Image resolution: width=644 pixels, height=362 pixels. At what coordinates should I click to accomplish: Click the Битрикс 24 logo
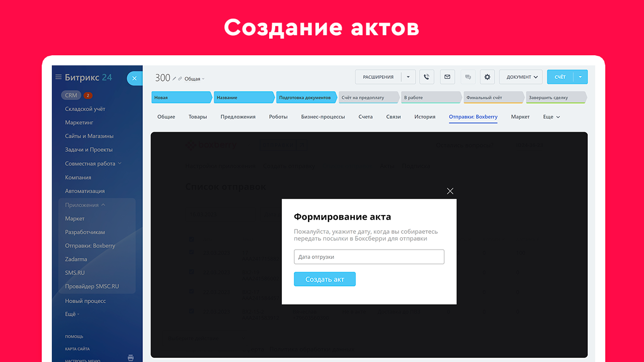[89, 77]
